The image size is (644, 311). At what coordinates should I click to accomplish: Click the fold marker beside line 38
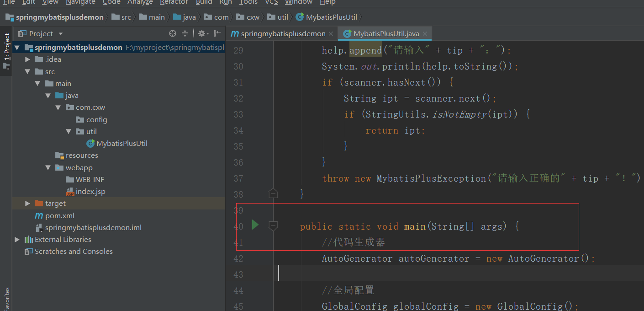pos(273,193)
